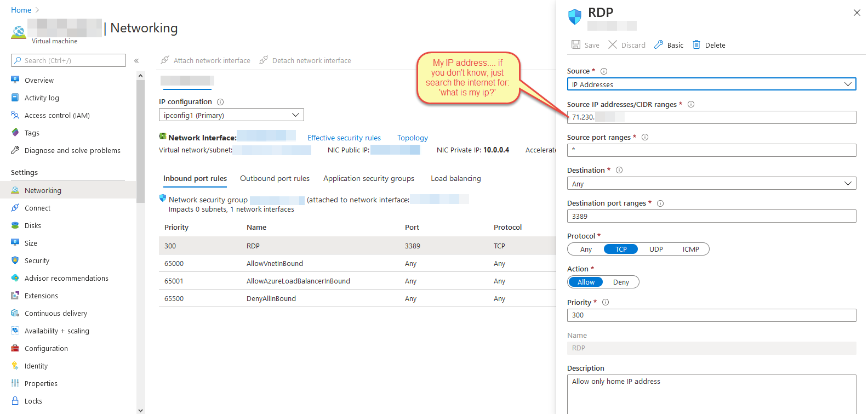Click the Save disk icon in RDP panel
The image size is (868, 414).
[576, 44]
